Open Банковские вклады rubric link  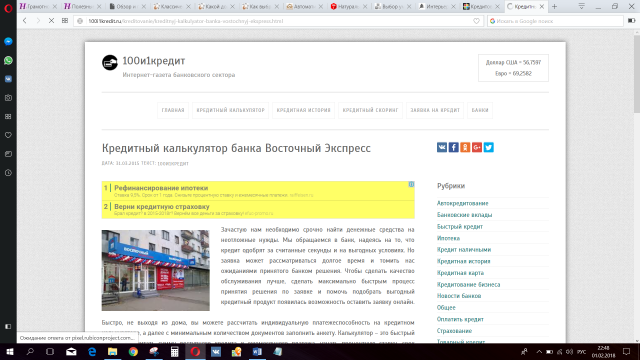464,215
